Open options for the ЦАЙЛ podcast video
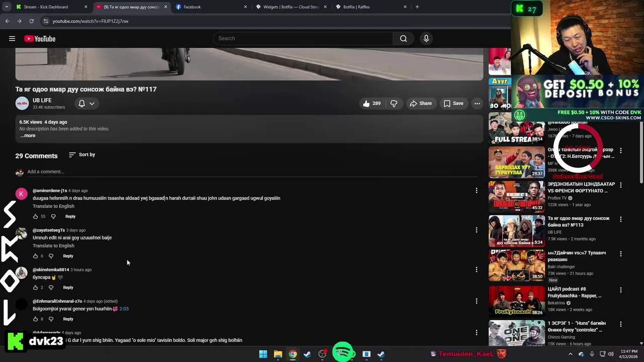 (620, 290)
